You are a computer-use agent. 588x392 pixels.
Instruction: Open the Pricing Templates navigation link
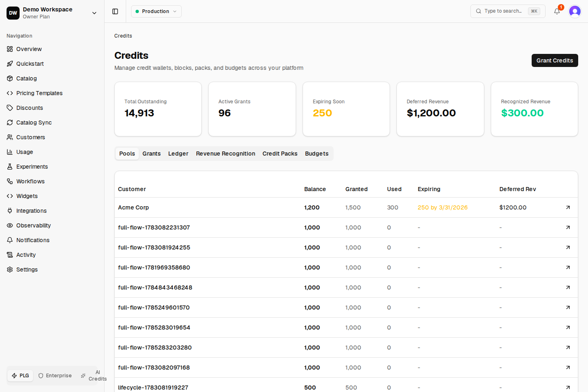(x=52, y=93)
